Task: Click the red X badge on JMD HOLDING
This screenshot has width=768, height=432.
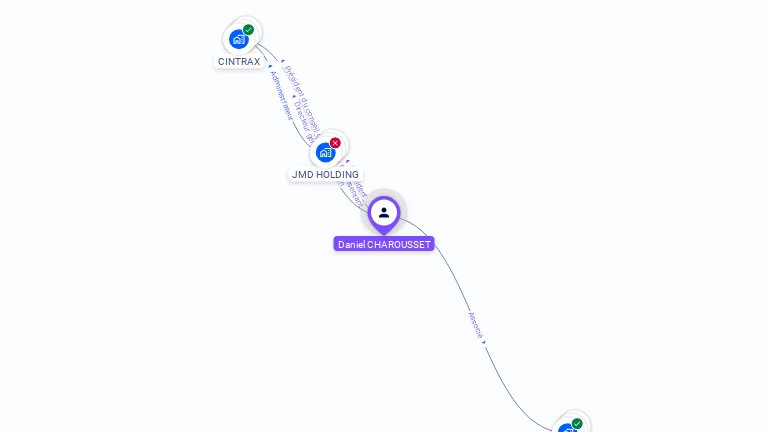Action: click(335, 143)
